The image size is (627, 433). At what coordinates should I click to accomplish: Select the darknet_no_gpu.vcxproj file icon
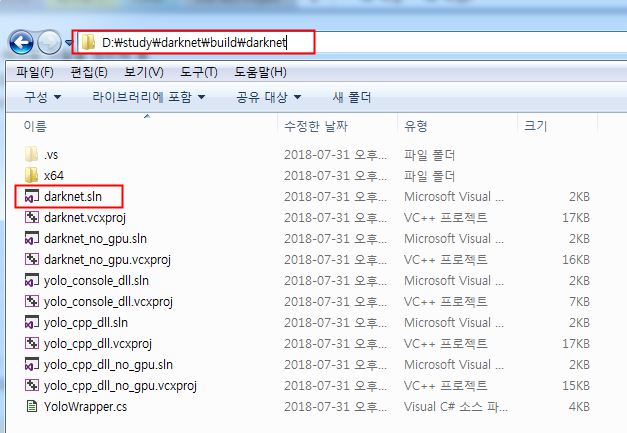point(32,259)
